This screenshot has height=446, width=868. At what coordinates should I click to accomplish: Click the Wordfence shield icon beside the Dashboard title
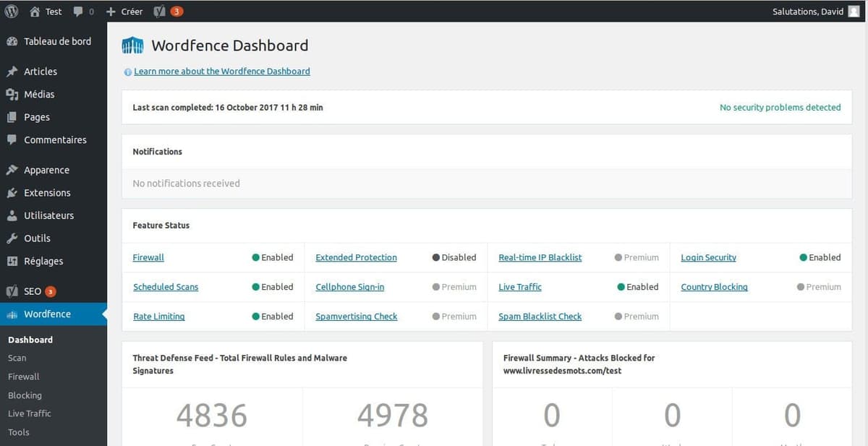point(132,45)
